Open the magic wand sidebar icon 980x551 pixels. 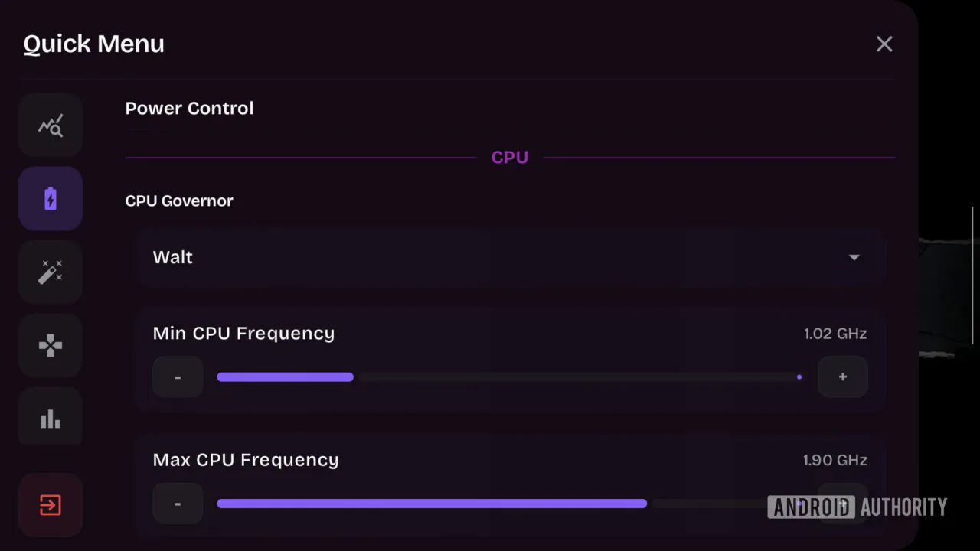pyautogui.click(x=51, y=272)
